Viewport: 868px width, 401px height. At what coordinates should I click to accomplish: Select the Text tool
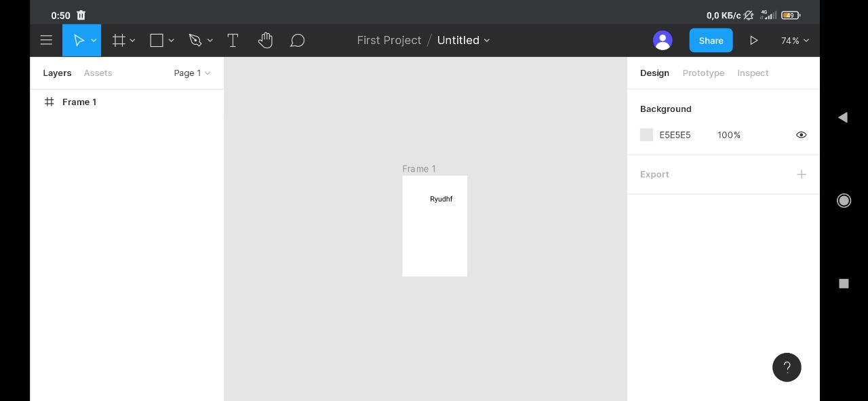[233, 41]
